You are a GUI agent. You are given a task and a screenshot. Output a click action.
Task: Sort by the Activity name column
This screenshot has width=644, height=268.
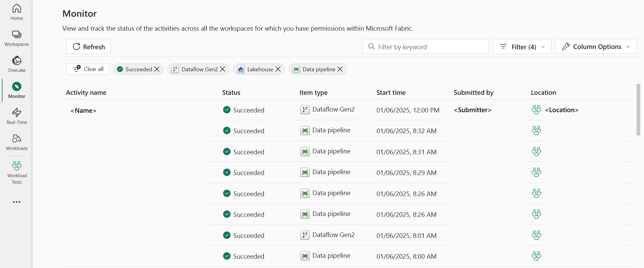coord(86,93)
